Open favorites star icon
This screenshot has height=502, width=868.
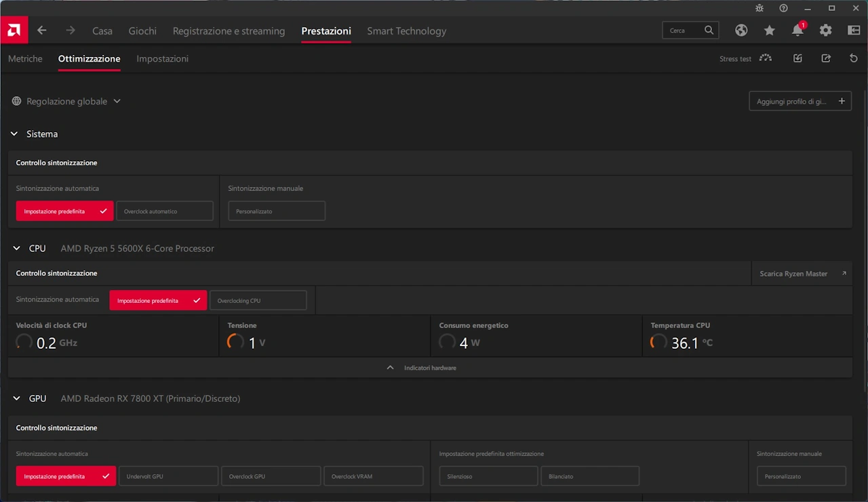coord(770,30)
